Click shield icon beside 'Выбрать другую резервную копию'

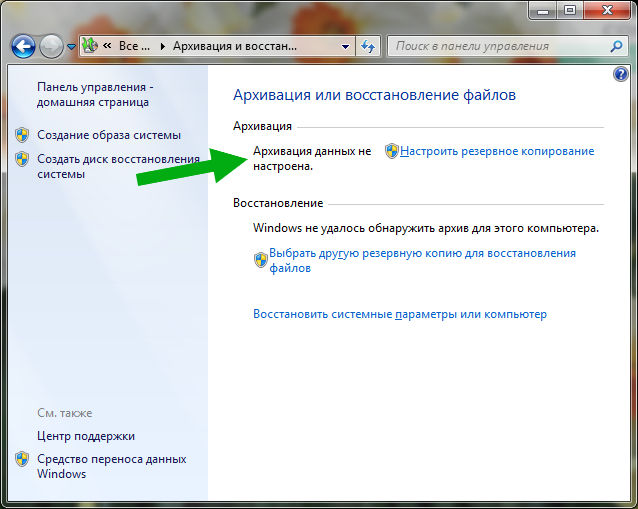[x=260, y=260]
